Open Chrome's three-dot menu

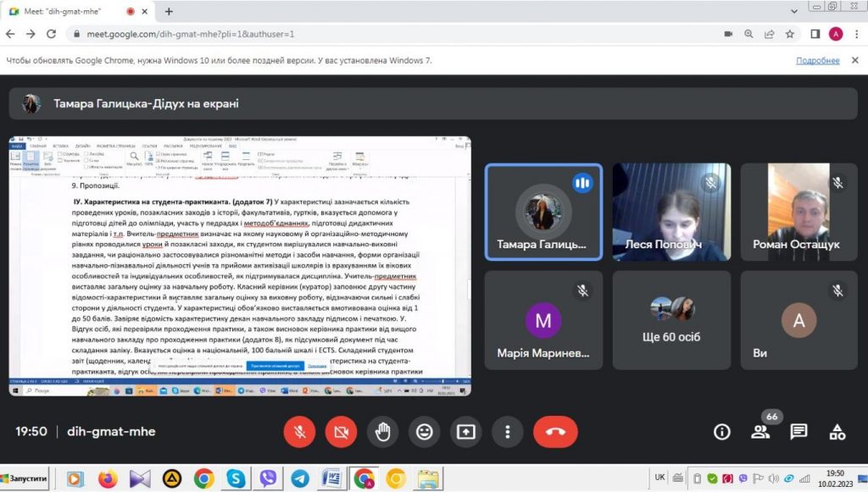click(855, 34)
